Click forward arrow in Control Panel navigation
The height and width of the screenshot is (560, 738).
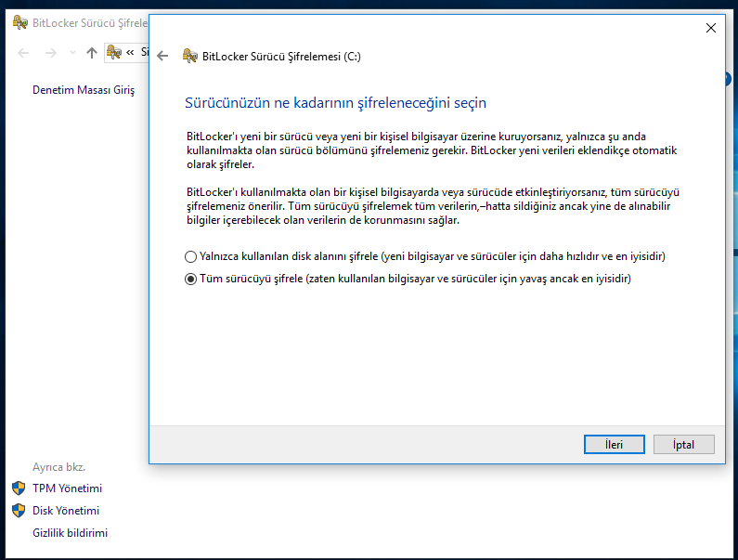51,53
